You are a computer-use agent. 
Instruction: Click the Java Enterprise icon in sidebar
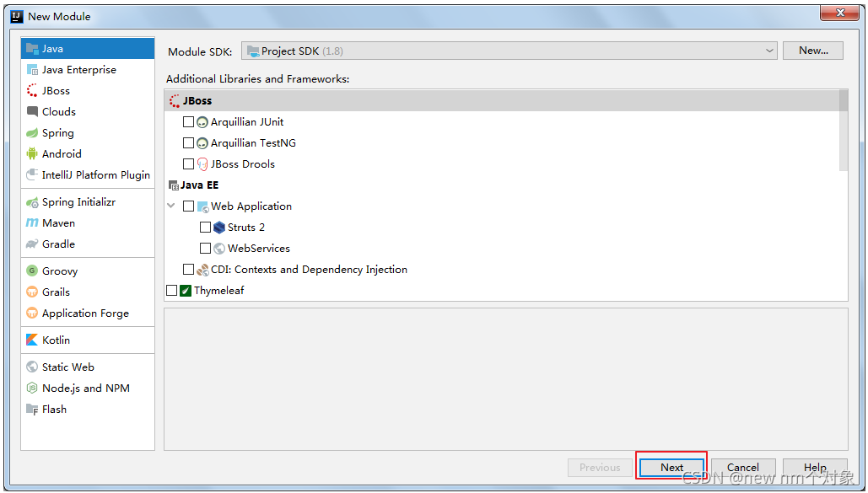tap(32, 70)
